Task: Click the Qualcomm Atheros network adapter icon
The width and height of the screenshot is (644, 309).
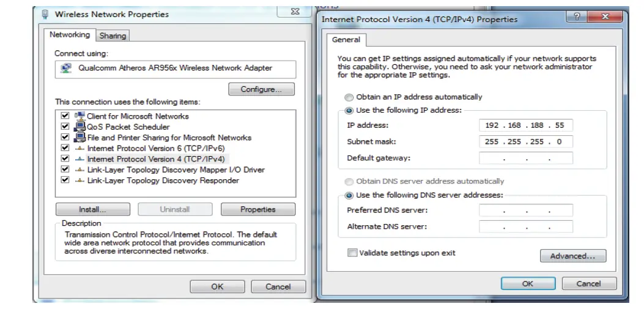Action: pos(66,69)
